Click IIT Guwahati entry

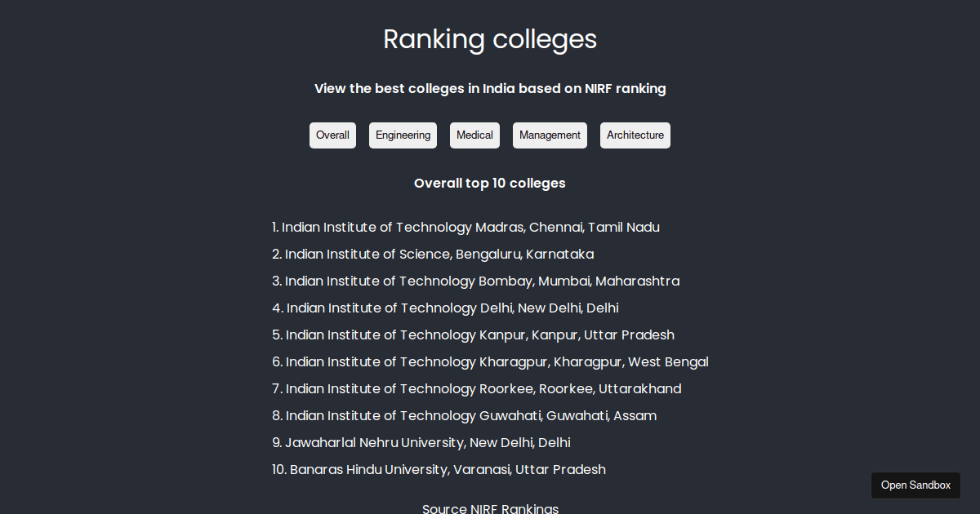tap(471, 415)
